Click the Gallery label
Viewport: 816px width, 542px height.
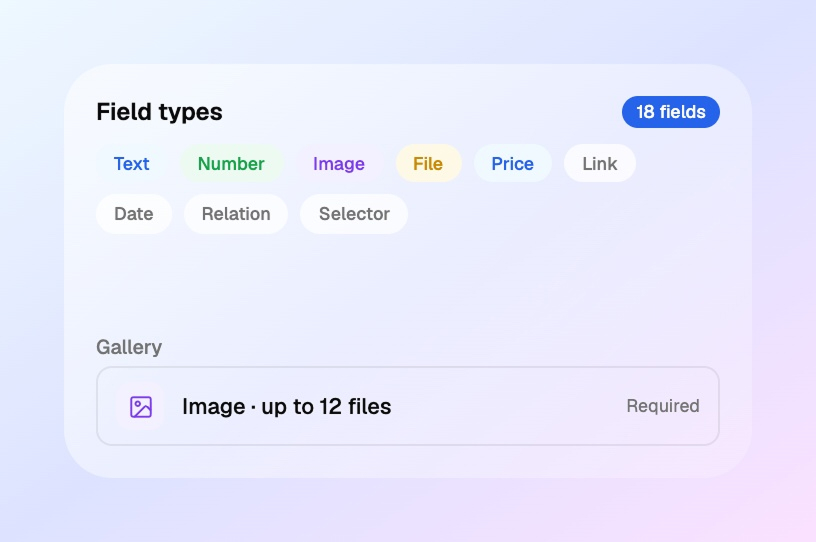pos(129,347)
